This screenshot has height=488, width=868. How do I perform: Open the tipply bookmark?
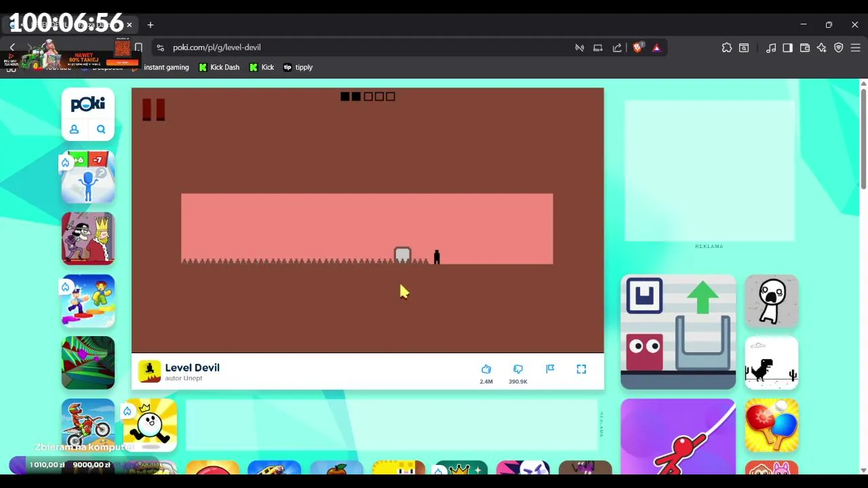click(298, 67)
